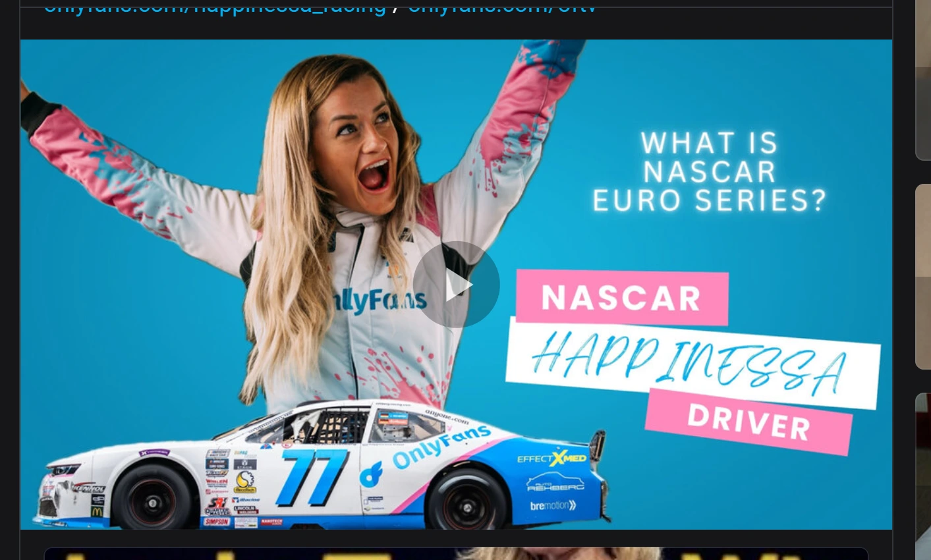Click the NASCAR pink banner on poster

pyautogui.click(x=622, y=297)
